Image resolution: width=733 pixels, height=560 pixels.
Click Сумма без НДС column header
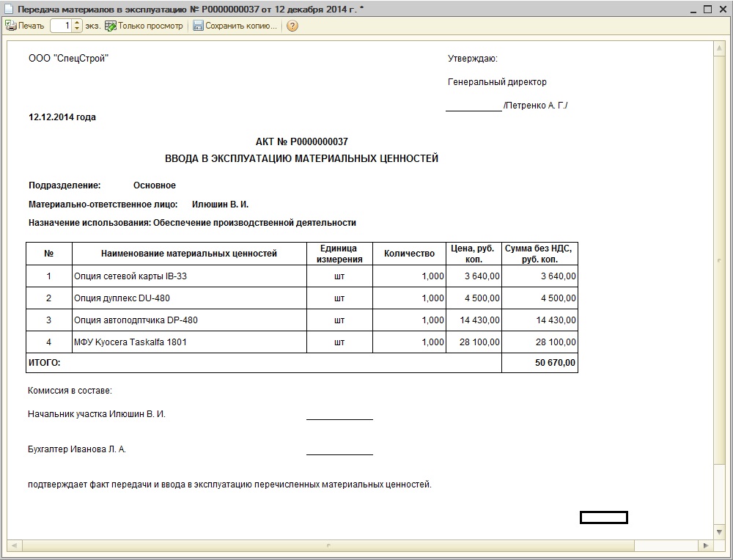pos(539,254)
